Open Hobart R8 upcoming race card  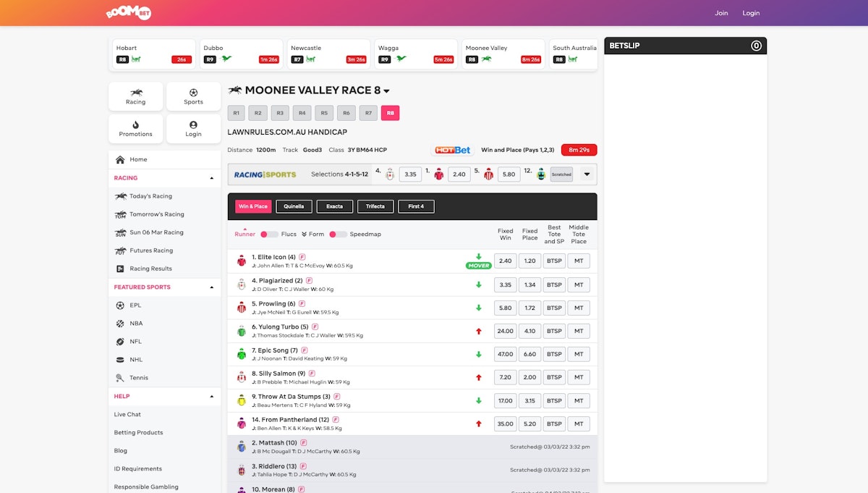coord(152,54)
